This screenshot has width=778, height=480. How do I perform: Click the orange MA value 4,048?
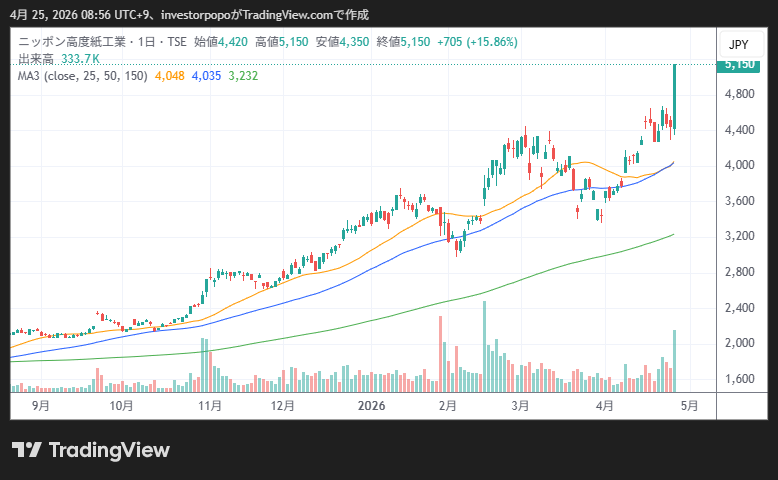coord(170,74)
